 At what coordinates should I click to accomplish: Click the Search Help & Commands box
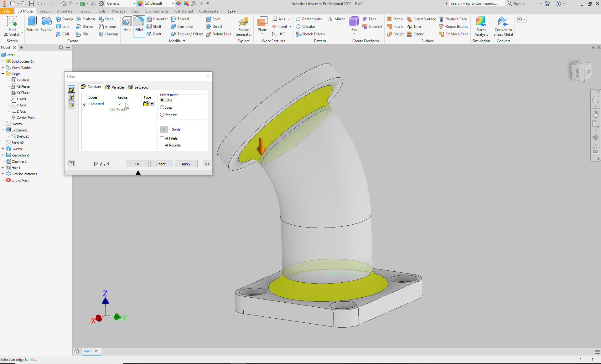(477, 3)
